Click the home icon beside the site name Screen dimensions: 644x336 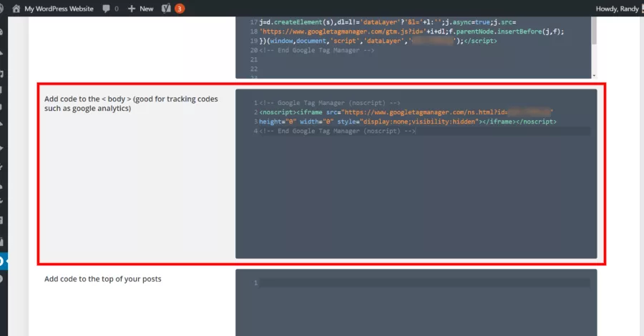click(16, 9)
